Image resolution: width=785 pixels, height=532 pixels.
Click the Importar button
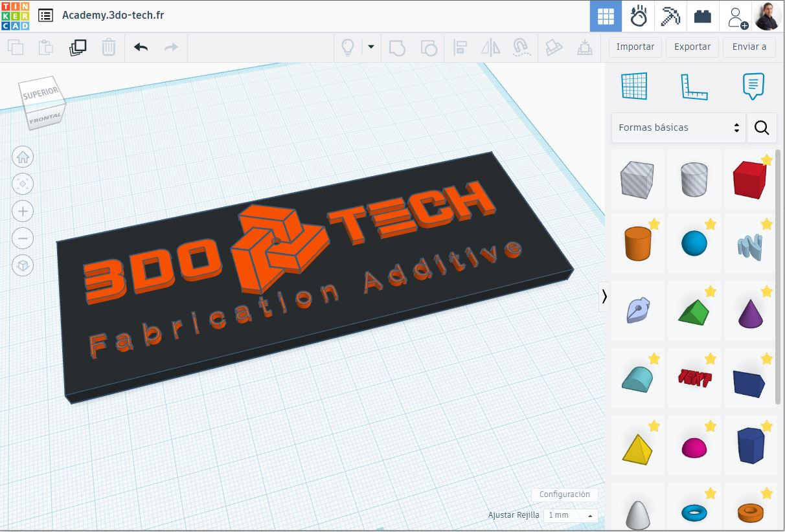[x=635, y=47]
